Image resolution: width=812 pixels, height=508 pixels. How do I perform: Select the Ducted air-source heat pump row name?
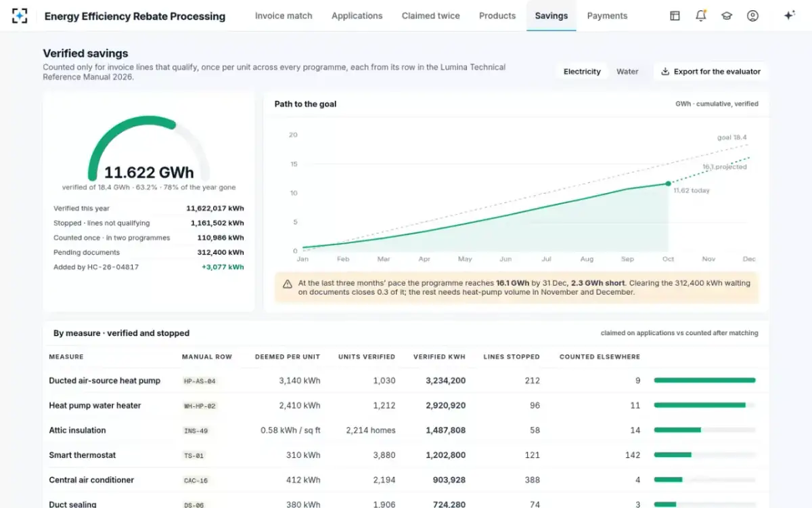[105, 381]
